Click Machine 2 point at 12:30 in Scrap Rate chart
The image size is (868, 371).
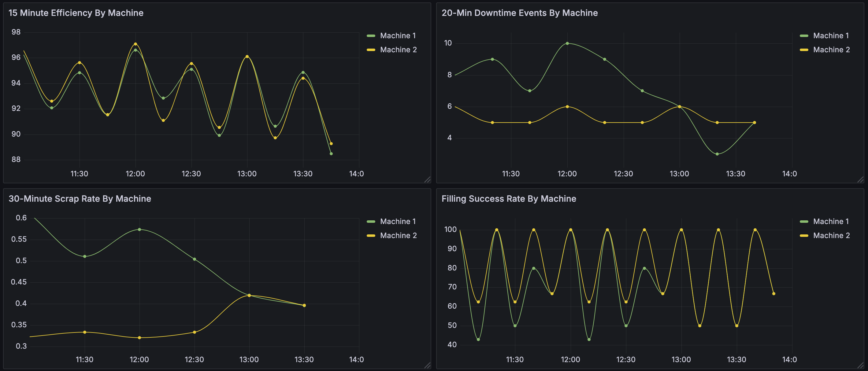[195, 332]
